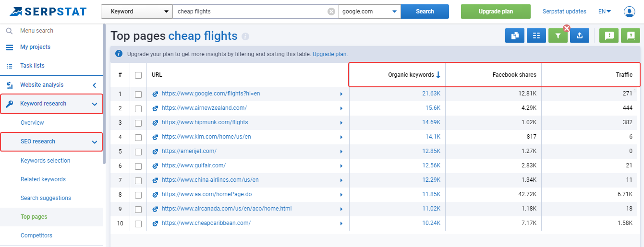Image resolution: width=644 pixels, height=247 pixels.
Task: Expand the Website analysis section arrow
Action: click(x=95, y=85)
